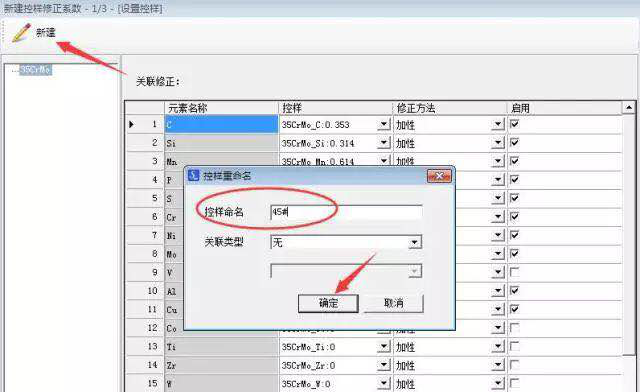
Task: Open 控样 dropdown for 35CrMo_C:0.353
Action: (x=384, y=124)
